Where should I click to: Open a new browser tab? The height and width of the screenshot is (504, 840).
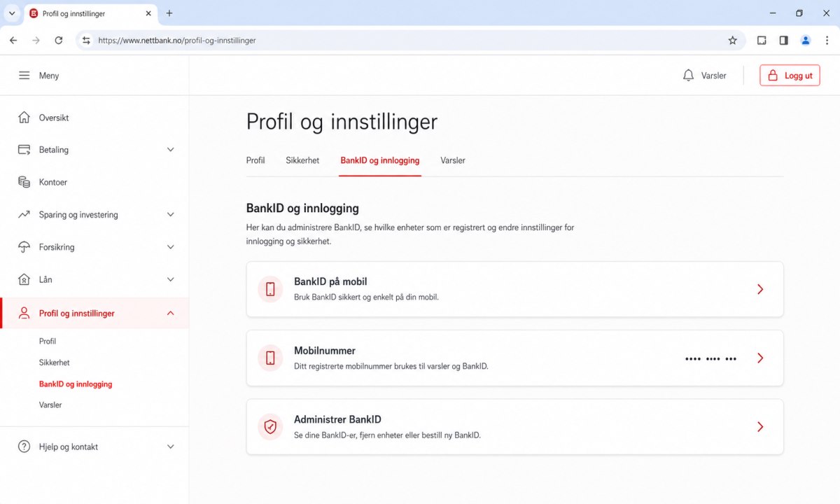tap(169, 13)
